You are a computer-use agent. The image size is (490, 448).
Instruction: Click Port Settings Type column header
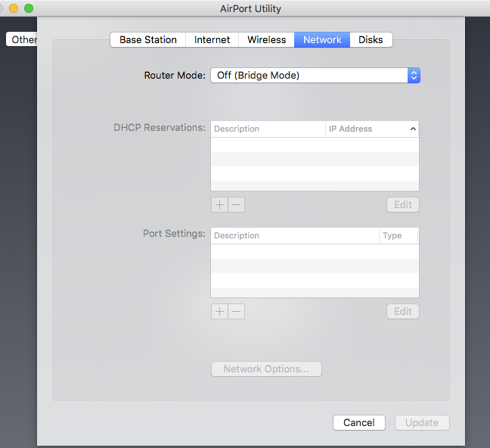399,235
